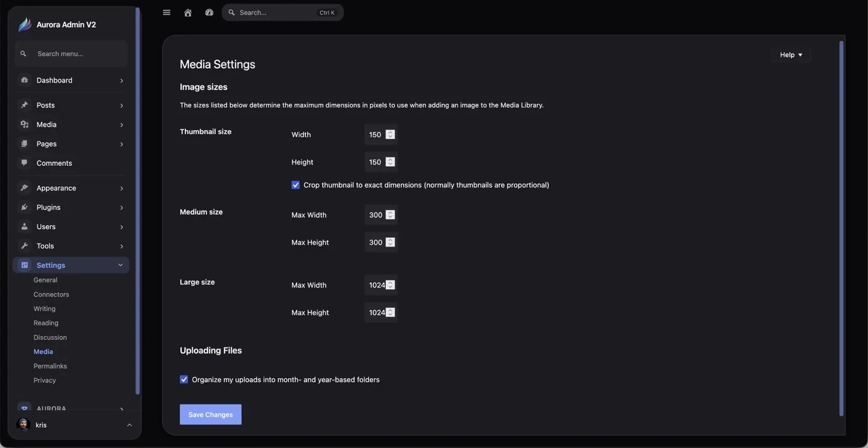This screenshot has height=448, width=868.
Task: Click the Comments bubble icon in sidebar
Action: 24,163
